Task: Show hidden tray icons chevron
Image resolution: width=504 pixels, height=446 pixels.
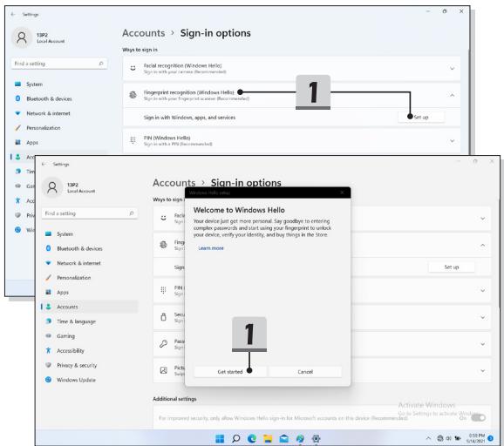Action: 428,438
